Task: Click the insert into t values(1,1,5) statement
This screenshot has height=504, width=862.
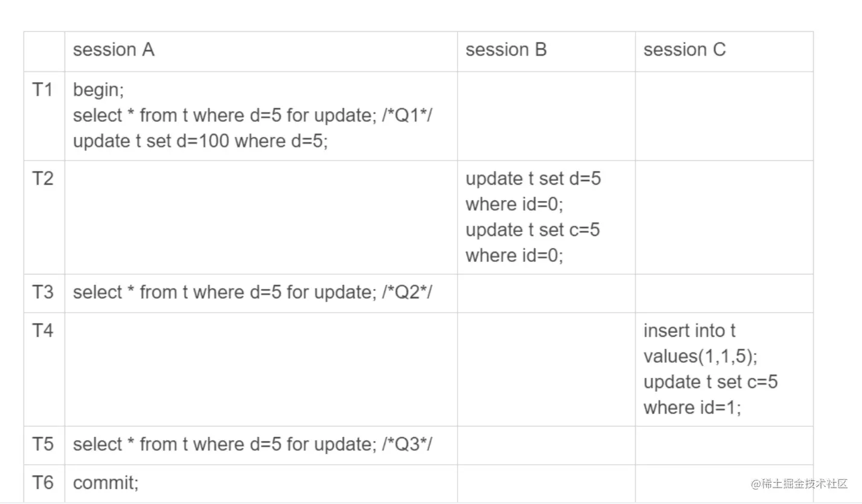Action: tap(700, 343)
